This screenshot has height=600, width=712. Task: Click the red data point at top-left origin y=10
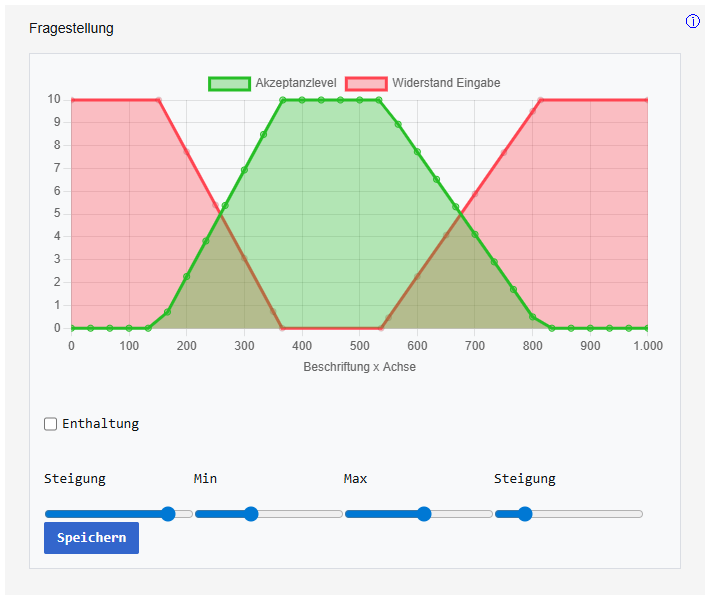click(x=71, y=100)
